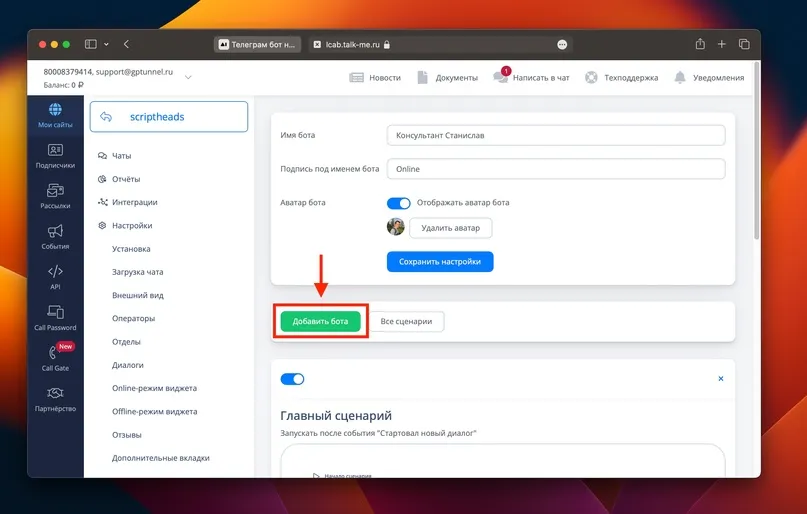Viewport: 807px width, 514px height.
Task: Open События megaphone icon
Action: [55, 231]
